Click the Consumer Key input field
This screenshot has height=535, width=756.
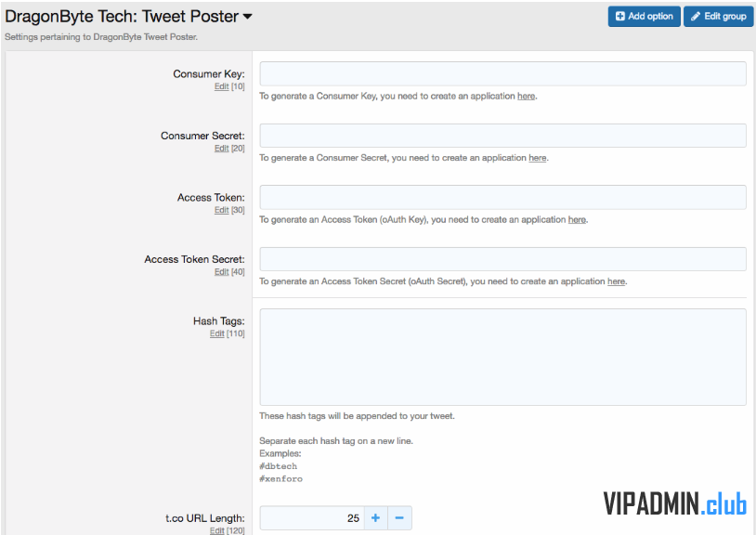pyautogui.click(x=502, y=73)
